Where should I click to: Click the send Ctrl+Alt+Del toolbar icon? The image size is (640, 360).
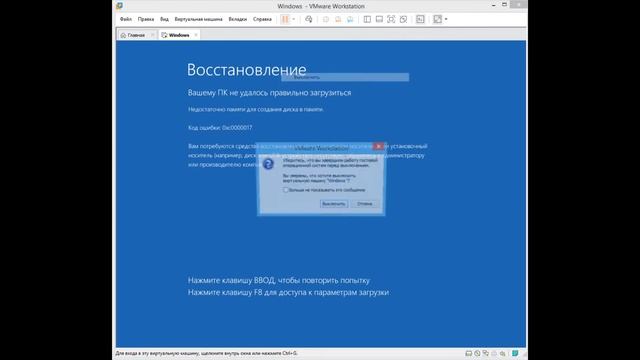click(309, 19)
